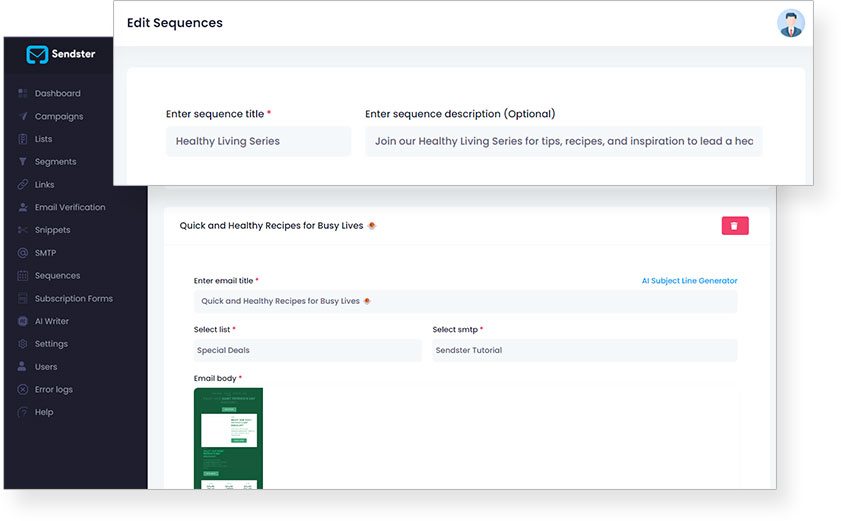Click the AI Writer icon

(x=23, y=321)
